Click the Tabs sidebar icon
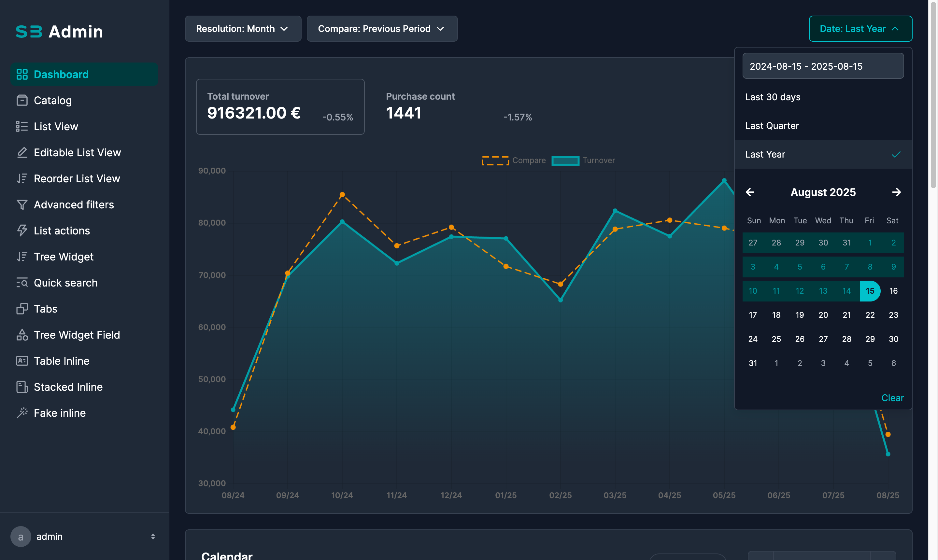 22,309
